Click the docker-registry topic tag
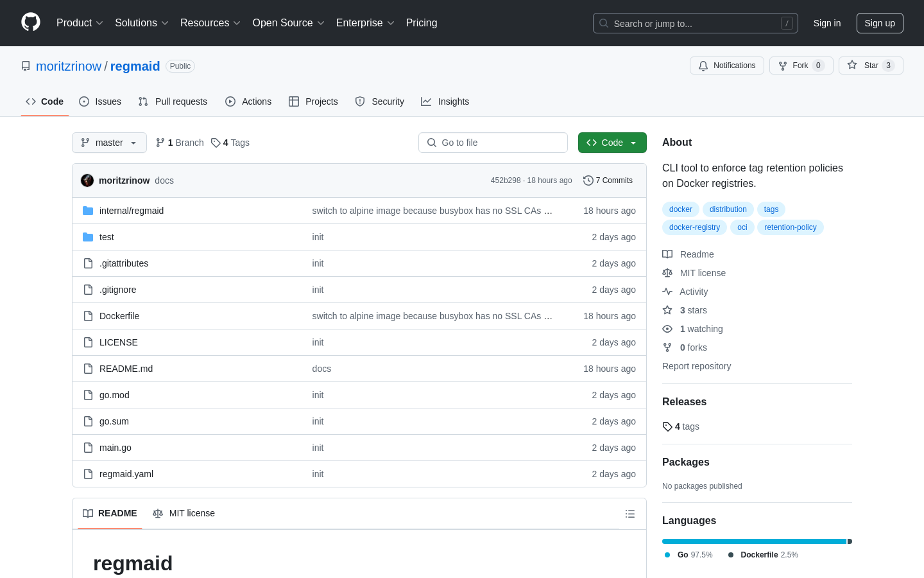Screen dimensions: 924x578 click(x=694, y=227)
